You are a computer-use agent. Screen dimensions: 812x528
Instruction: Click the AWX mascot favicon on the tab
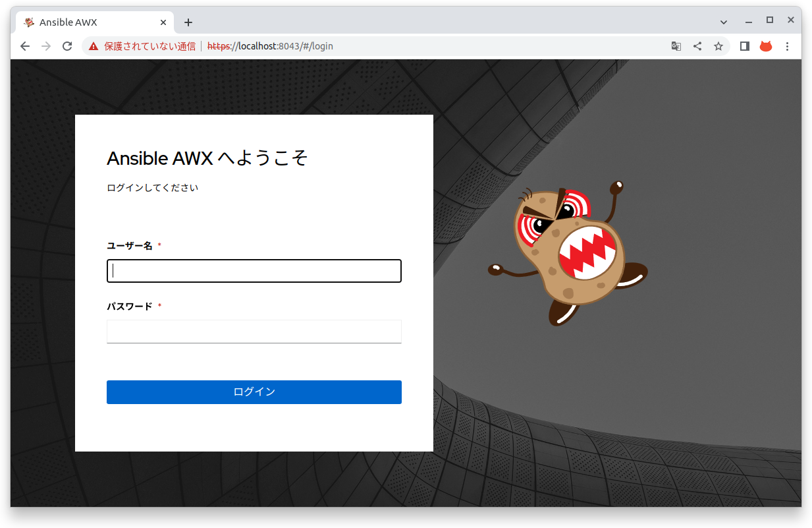tap(28, 22)
